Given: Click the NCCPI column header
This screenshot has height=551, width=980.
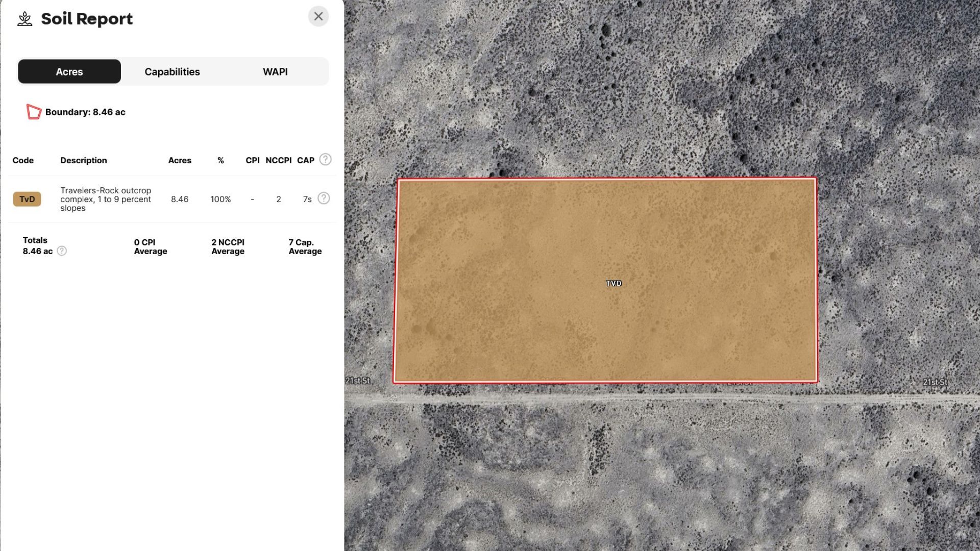Looking at the screenshot, I should point(278,160).
